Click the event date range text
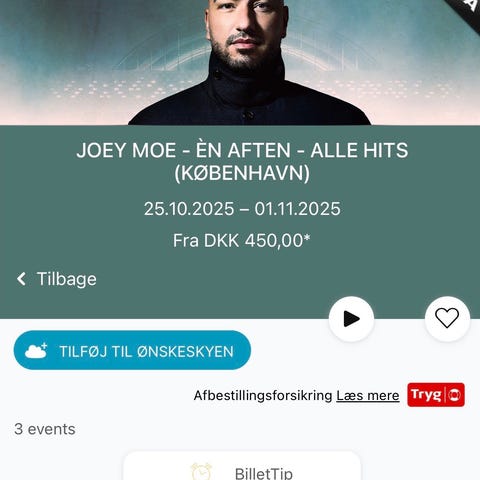Image resolution: width=480 pixels, height=480 pixels. (242, 209)
